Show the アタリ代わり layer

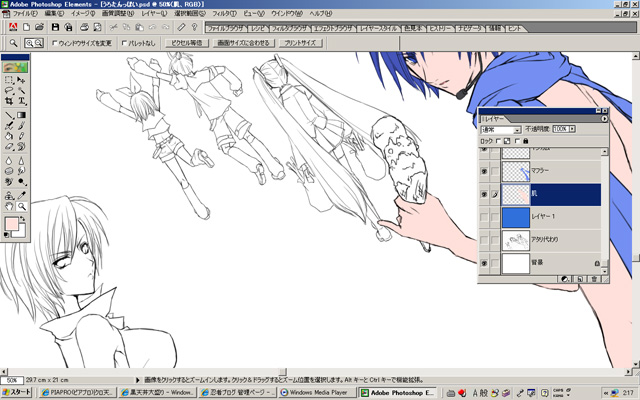coord(484,240)
